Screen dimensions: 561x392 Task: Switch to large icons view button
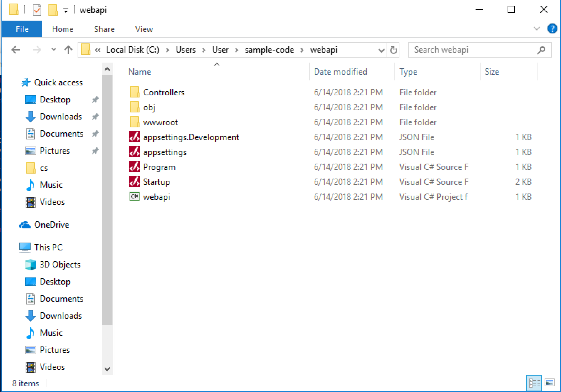[x=550, y=383]
